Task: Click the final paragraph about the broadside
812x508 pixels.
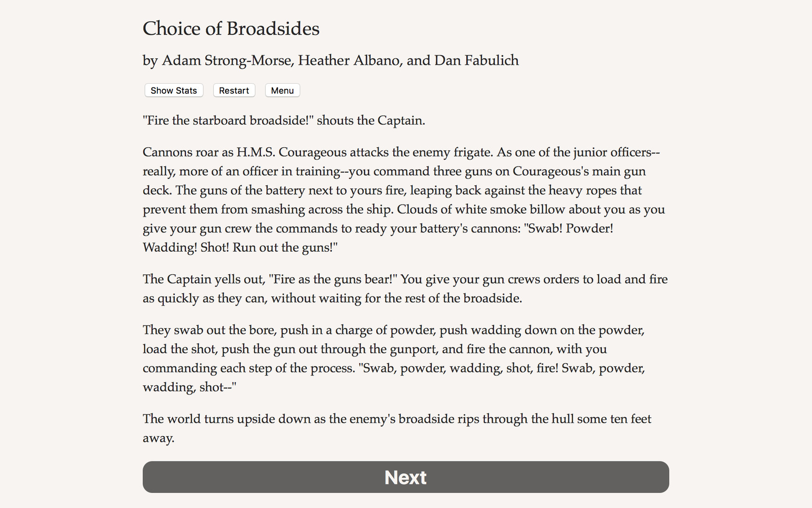Action: click(x=397, y=428)
